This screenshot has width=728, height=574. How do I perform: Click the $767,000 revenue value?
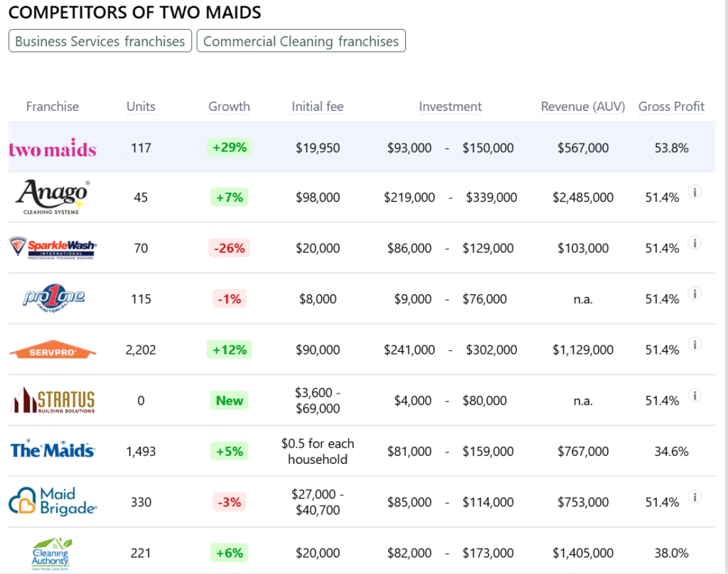(583, 451)
